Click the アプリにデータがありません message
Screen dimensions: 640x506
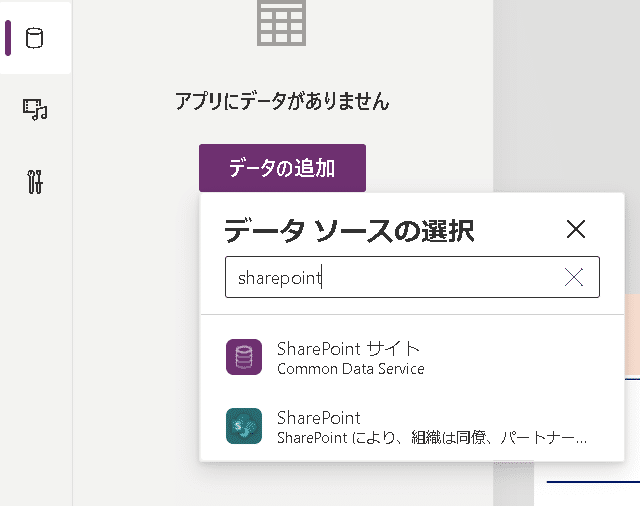pyautogui.click(x=282, y=101)
